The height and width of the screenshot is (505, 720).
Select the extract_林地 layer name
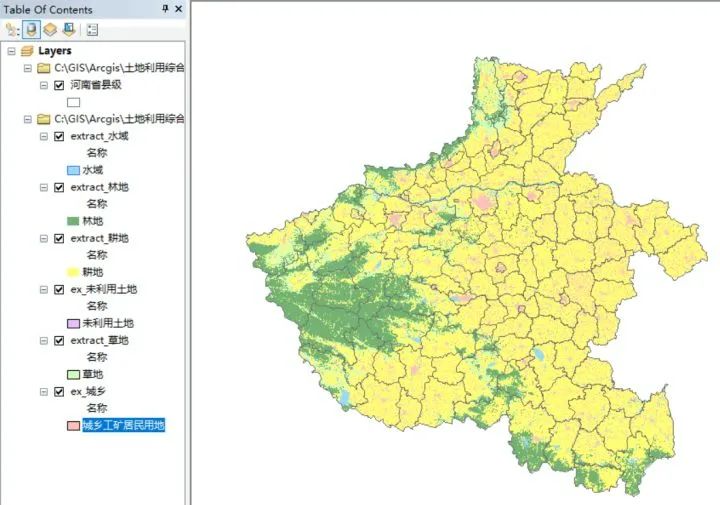click(99, 187)
